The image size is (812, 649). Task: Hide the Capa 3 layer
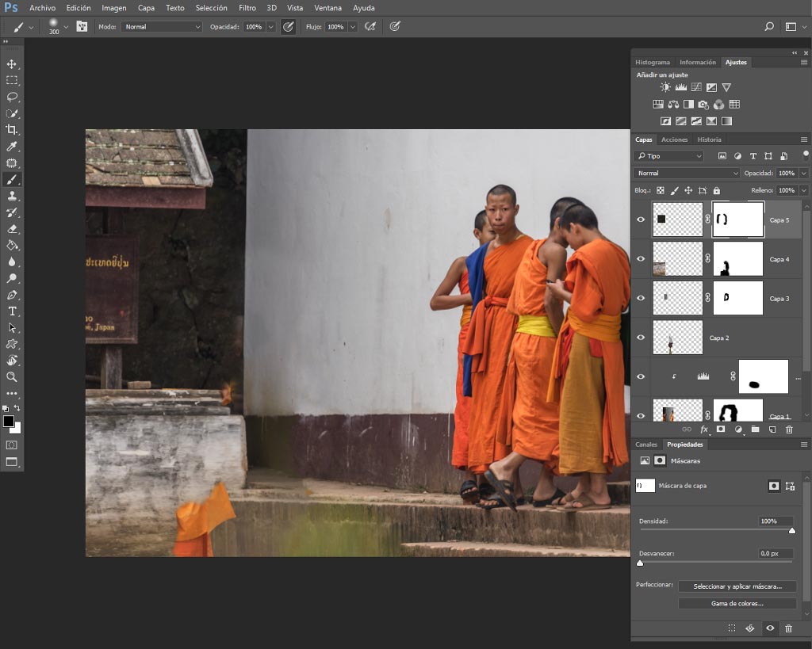pos(641,298)
